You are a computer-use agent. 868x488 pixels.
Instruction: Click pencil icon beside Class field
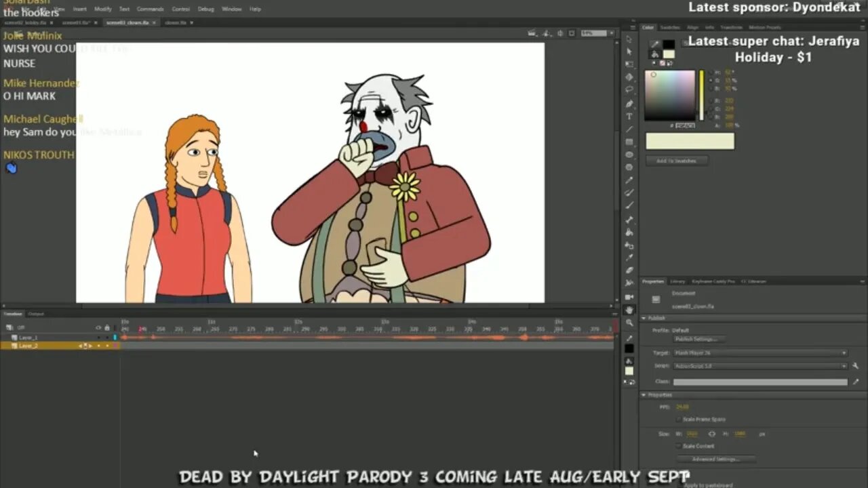tap(856, 382)
